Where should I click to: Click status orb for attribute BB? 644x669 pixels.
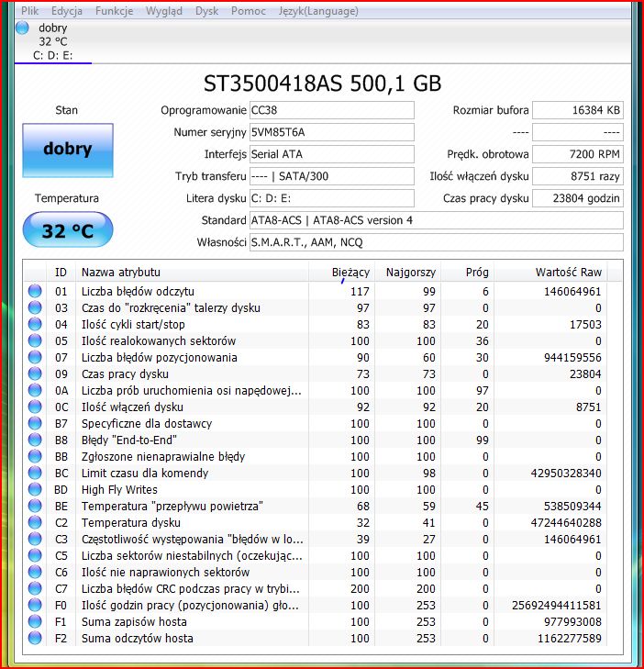click(x=35, y=456)
